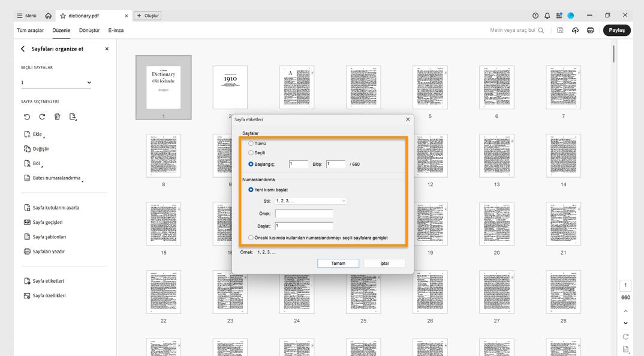Select page 8 thumbnail

click(164, 156)
